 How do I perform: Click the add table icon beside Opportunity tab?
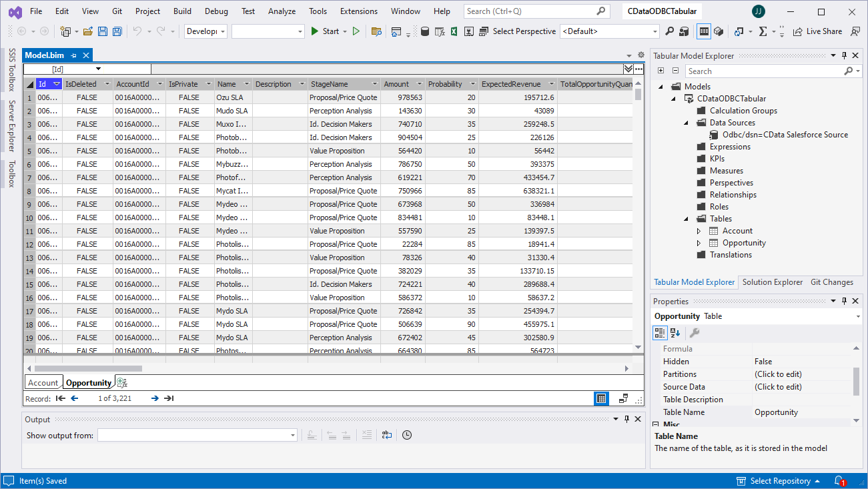pos(121,382)
